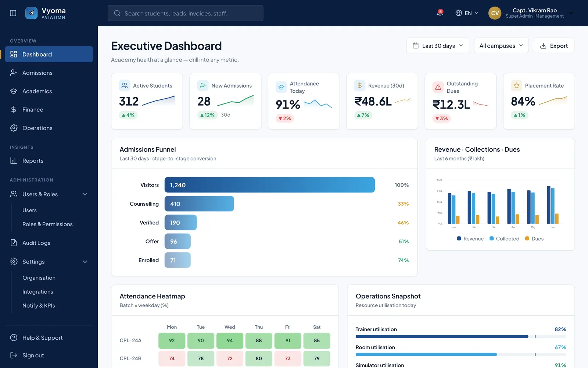Image resolution: width=588 pixels, height=368 pixels.
Task: Click the Revenue (30d) dollar icon
Action: coord(360,86)
